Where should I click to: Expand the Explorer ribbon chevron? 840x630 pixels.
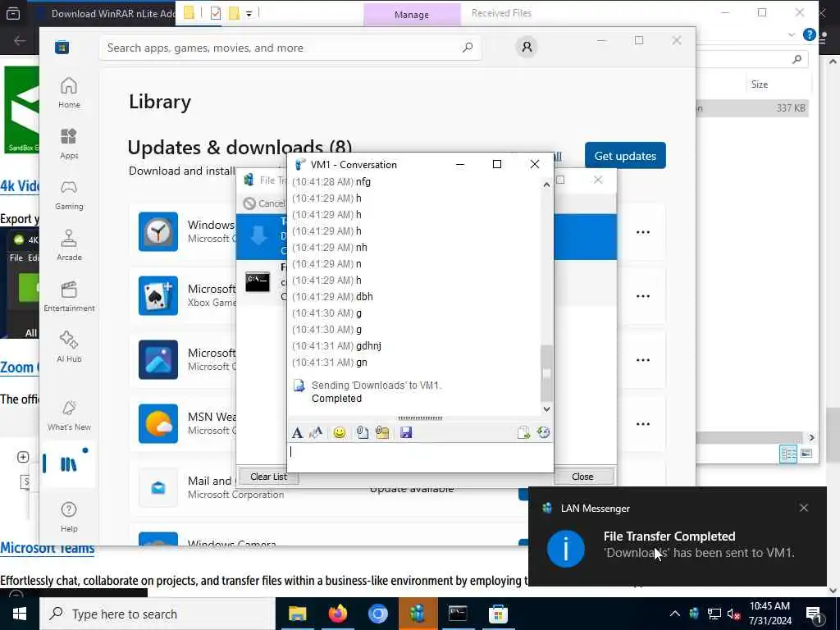[x=792, y=34]
